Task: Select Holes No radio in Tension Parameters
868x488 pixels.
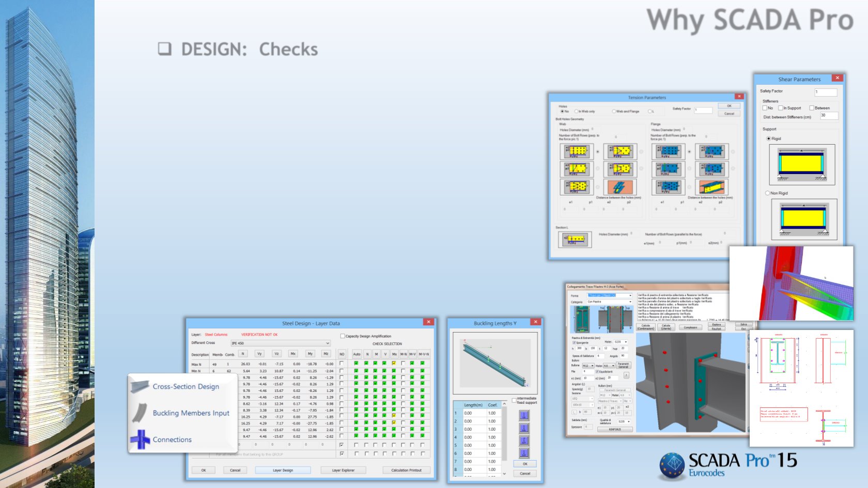Action: [562, 111]
